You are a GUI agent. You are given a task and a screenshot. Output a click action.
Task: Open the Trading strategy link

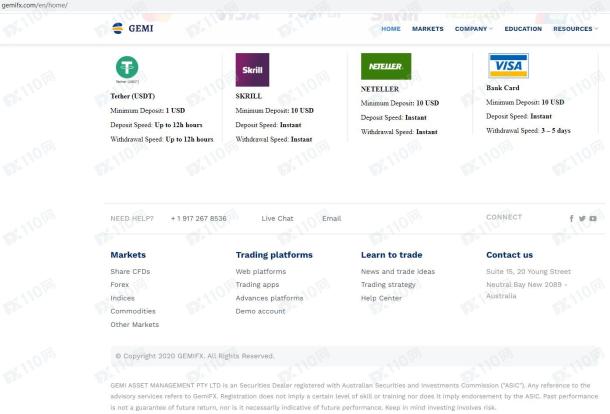click(388, 285)
